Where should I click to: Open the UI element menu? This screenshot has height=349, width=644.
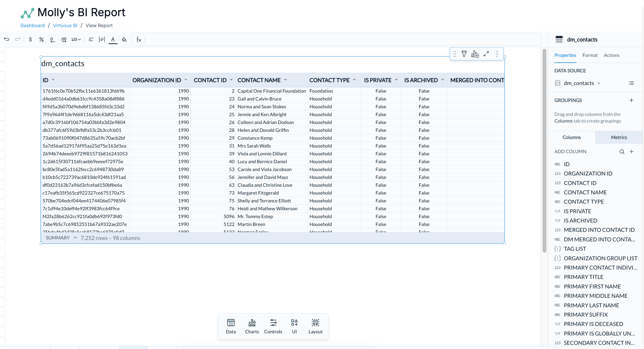pos(294,326)
